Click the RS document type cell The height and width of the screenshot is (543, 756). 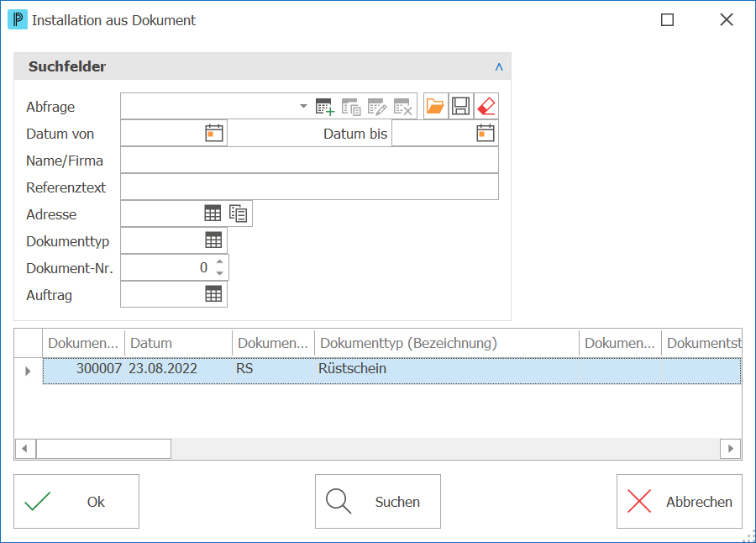tap(274, 369)
